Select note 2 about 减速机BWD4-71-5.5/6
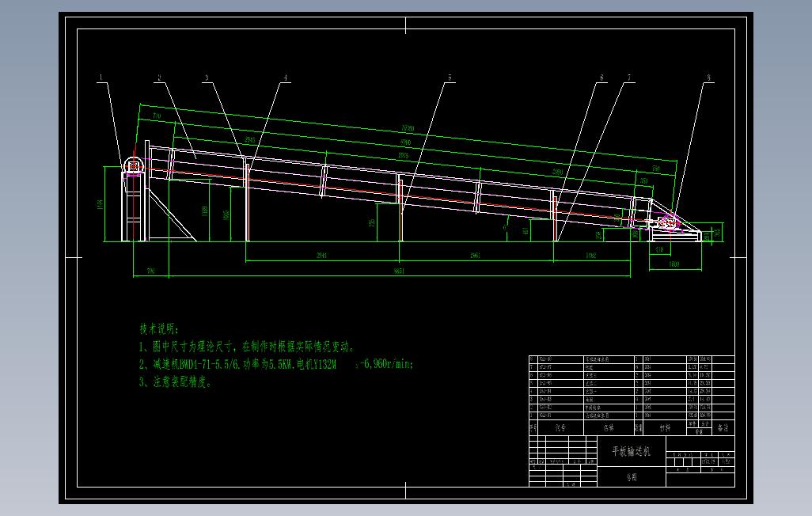Viewport: 812px width, 516px height. [276, 364]
